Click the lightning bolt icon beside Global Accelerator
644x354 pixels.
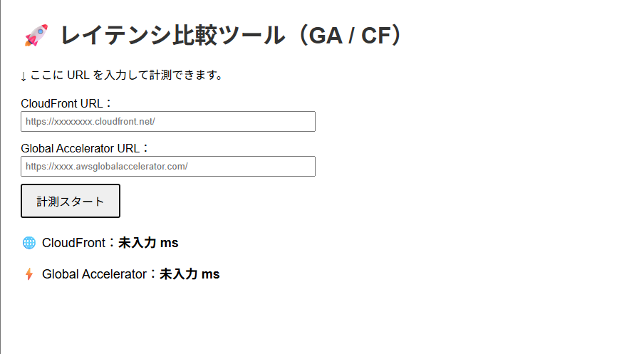click(x=29, y=274)
